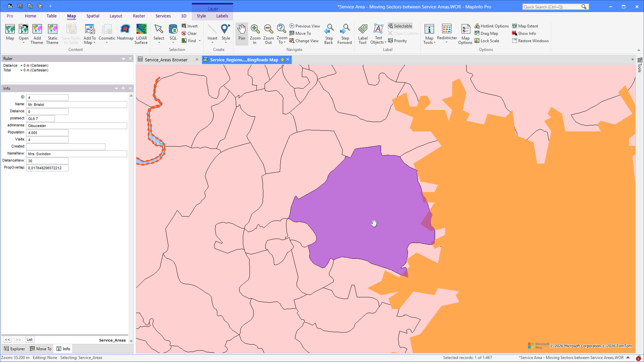
Task: Toggle the Selectable layer option
Action: click(400, 26)
